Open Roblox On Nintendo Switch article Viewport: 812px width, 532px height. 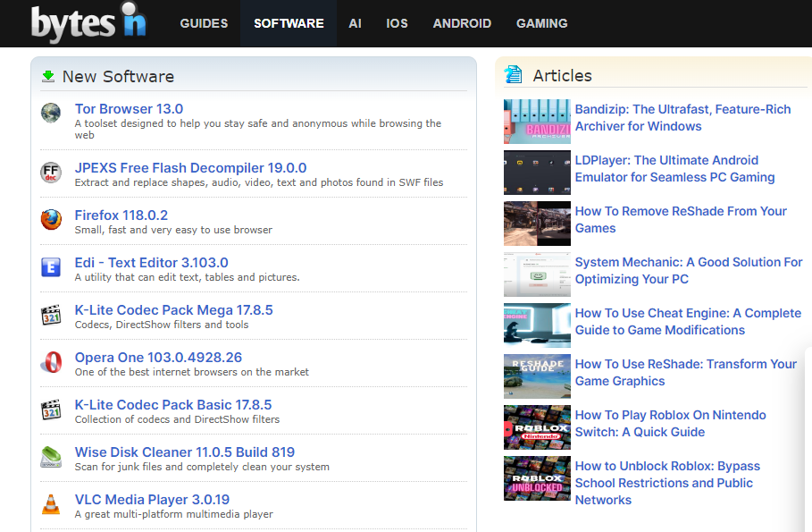coord(670,423)
